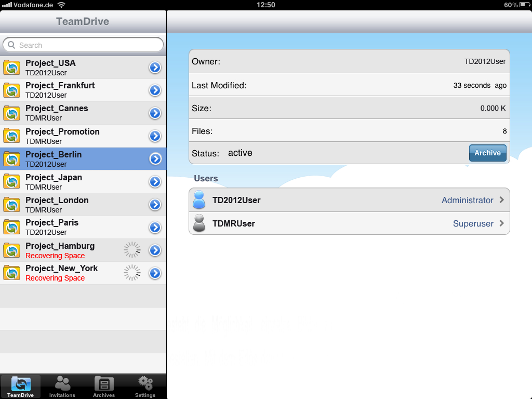This screenshot has height=399, width=532.
Task: Archive the Project_Berlin space
Action: (487, 153)
